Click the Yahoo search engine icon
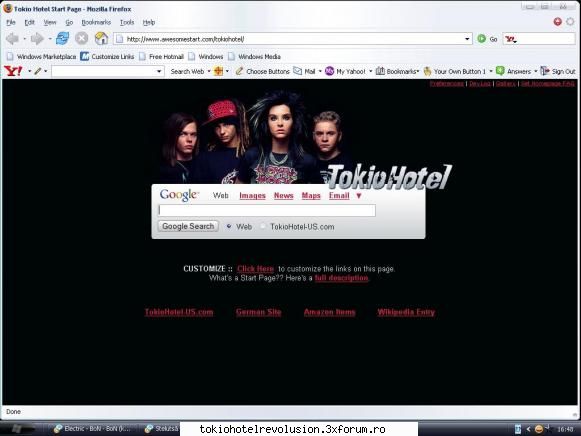The width and height of the screenshot is (581, 436). click(x=511, y=39)
